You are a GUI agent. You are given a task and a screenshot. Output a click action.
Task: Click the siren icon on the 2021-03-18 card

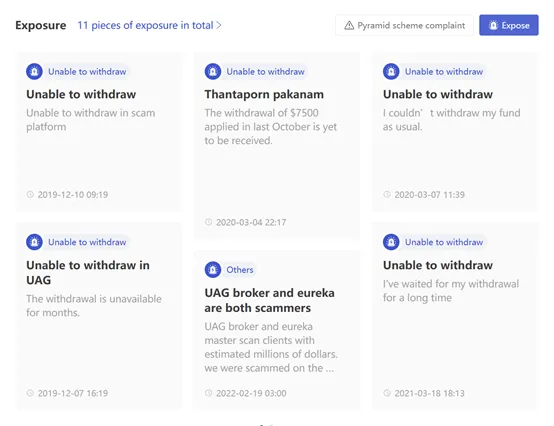[x=391, y=242]
